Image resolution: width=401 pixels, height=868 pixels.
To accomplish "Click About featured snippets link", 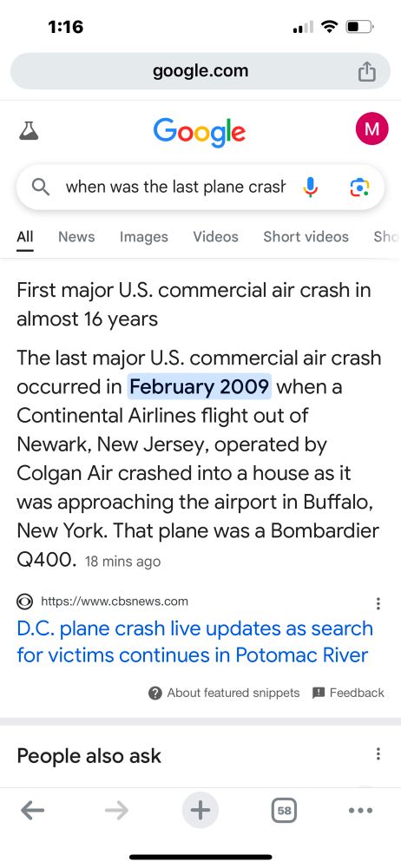I will [x=224, y=693].
